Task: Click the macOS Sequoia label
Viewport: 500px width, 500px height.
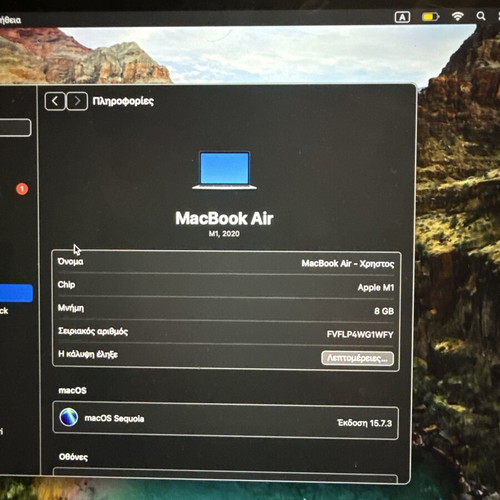Action: point(114,418)
